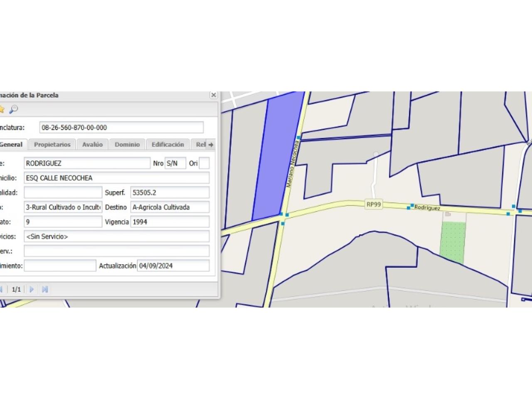Click the yellow star favorite icon
The height and width of the screenshot is (399, 532).
[2, 109]
